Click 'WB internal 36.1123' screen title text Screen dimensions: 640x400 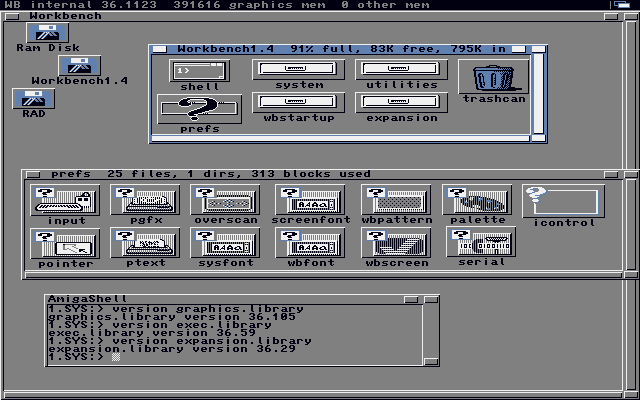point(80,5)
